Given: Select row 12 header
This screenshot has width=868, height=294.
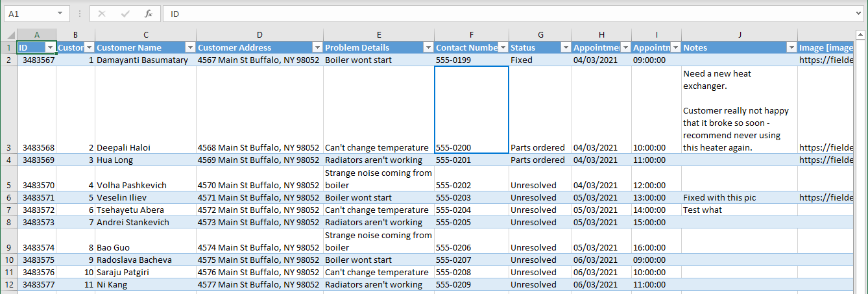Looking at the screenshot, I should [8, 284].
